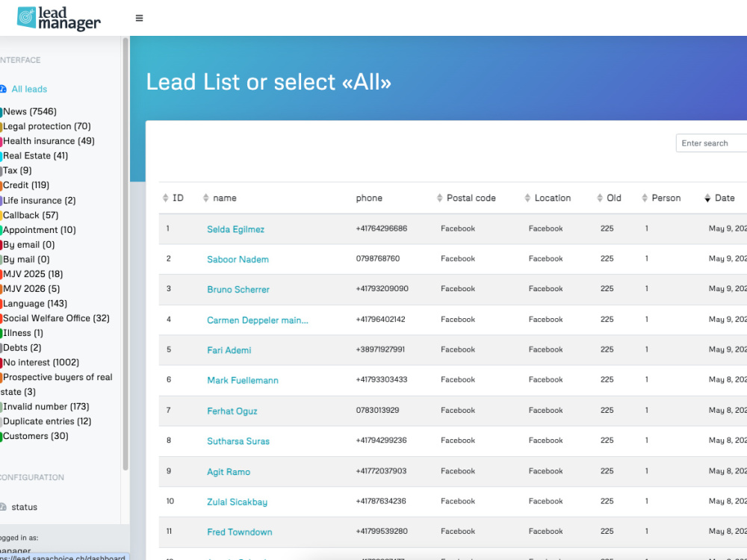Open lead Selda Egilmez
Image resolution: width=747 pixels, height=560 pixels.
point(235,229)
